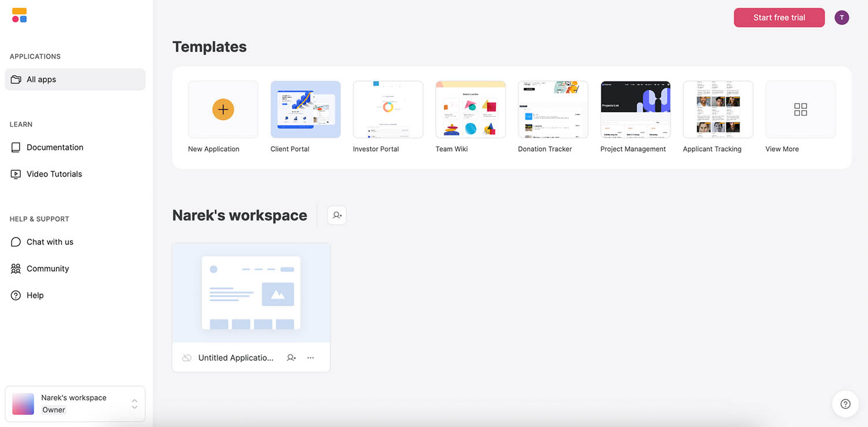The width and height of the screenshot is (868, 427).
Task: Click the Chat with us bubble icon
Action: click(16, 242)
